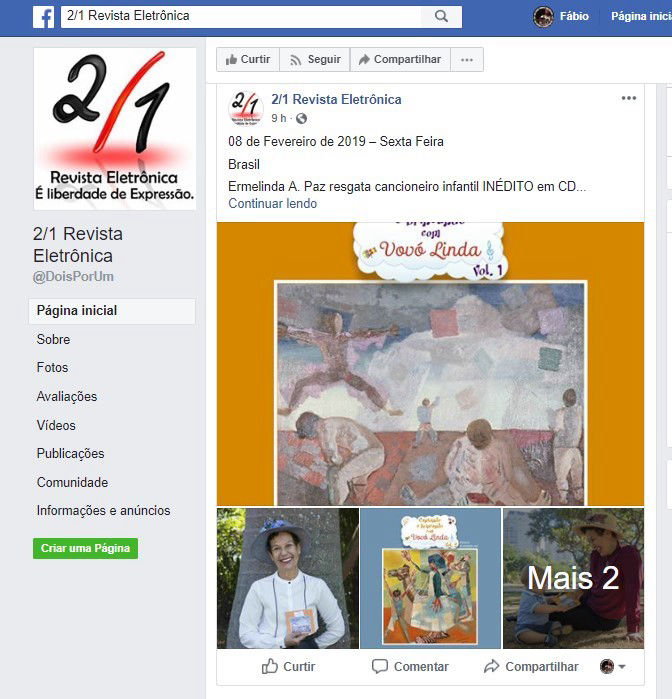Click the public globe privacy icon
672x699 pixels.
[301, 119]
